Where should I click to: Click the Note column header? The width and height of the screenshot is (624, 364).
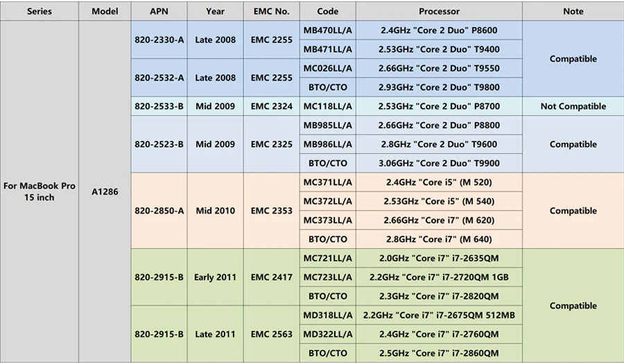click(x=573, y=11)
